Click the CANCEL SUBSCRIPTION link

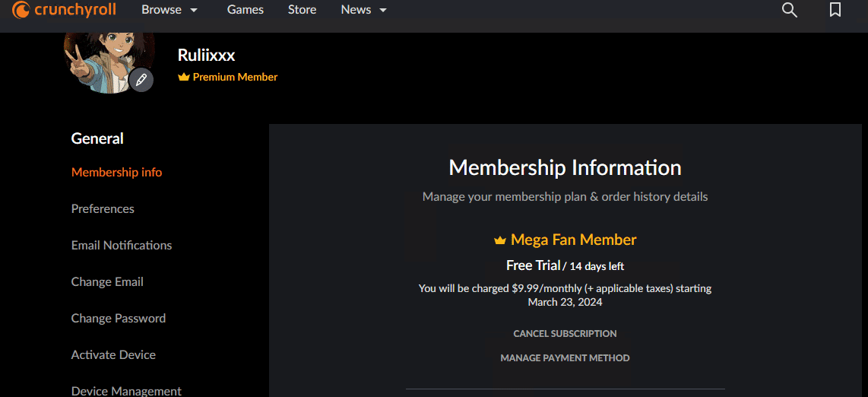coord(565,334)
